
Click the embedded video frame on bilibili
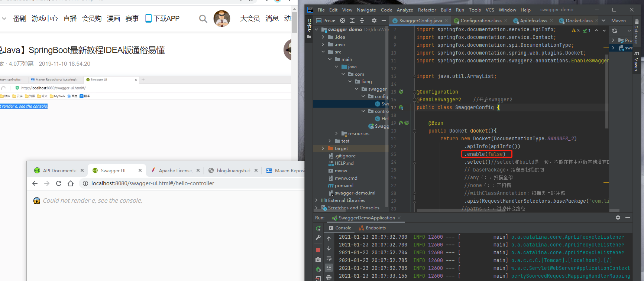146,118
